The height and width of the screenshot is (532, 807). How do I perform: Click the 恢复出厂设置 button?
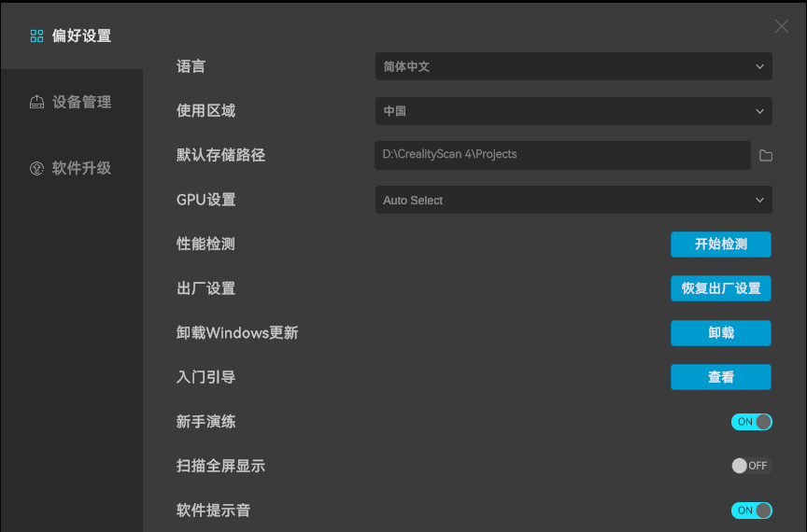(x=720, y=288)
